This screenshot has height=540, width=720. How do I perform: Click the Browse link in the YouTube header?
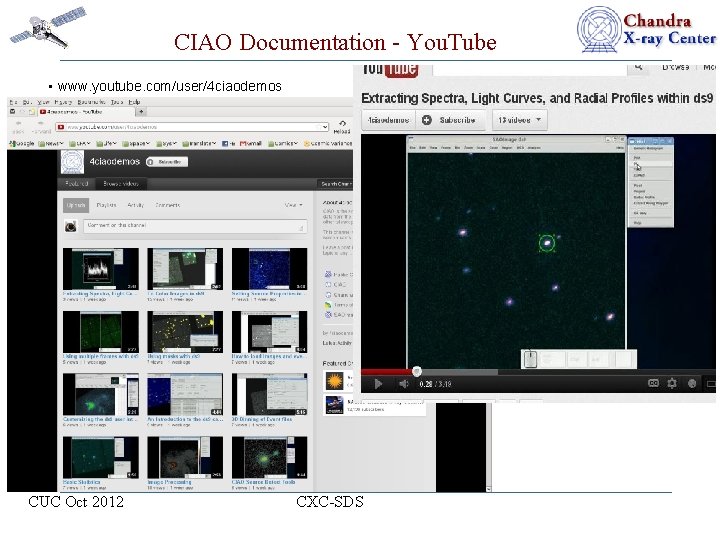675,67
